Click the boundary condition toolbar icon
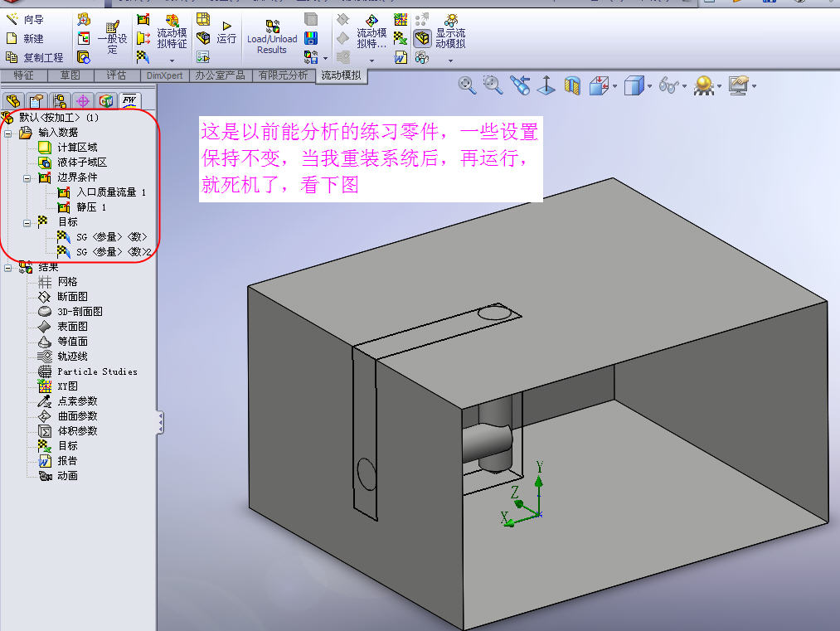Viewport: 840px width, 631px height. [x=143, y=20]
